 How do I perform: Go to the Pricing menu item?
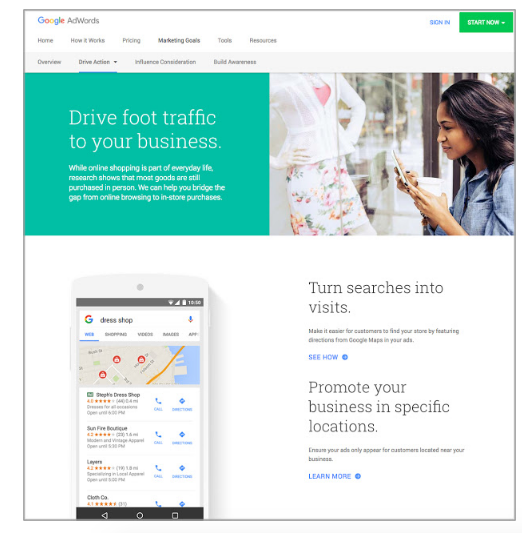131,40
